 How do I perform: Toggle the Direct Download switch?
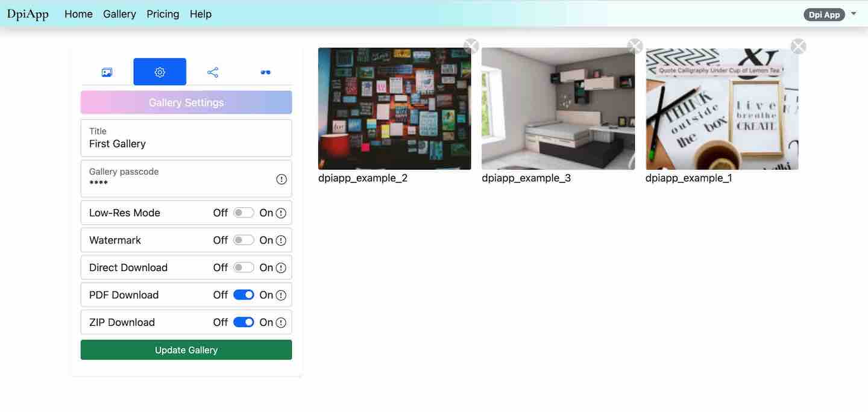coord(244,267)
